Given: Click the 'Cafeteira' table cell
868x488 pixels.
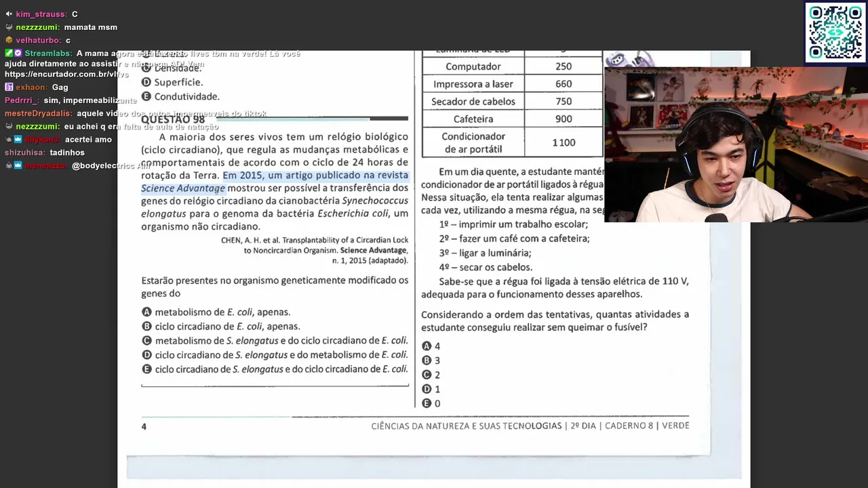Looking at the screenshot, I should pyautogui.click(x=473, y=119).
